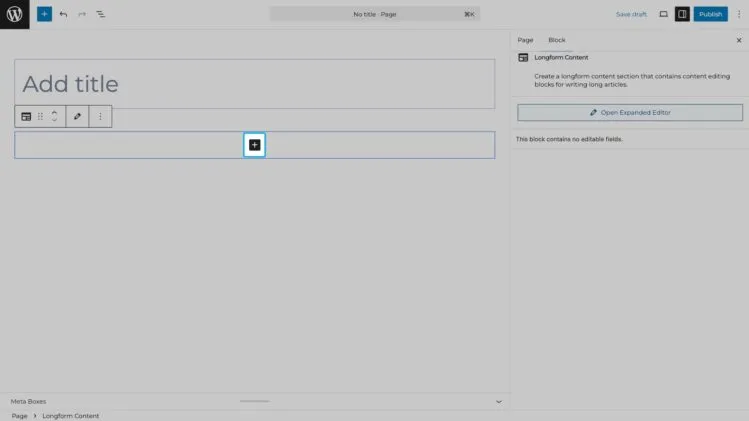Image resolution: width=749 pixels, height=421 pixels.
Task: Click the Meta Boxes resize handle
Action: [x=255, y=401]
